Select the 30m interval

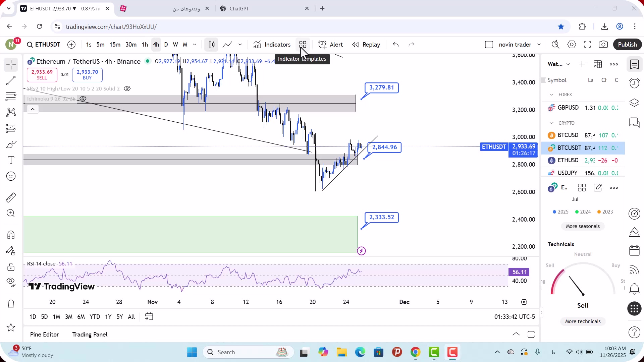pyautogui.click(x=131, y=45)
